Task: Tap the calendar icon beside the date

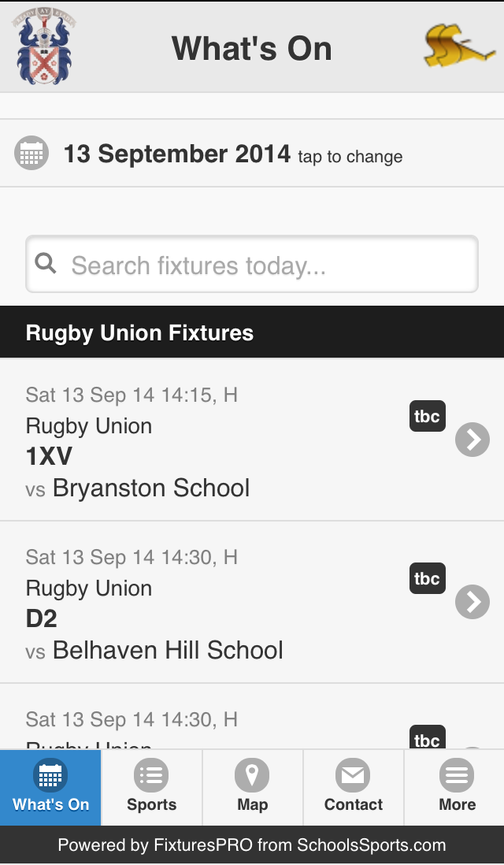Action: 31,153
